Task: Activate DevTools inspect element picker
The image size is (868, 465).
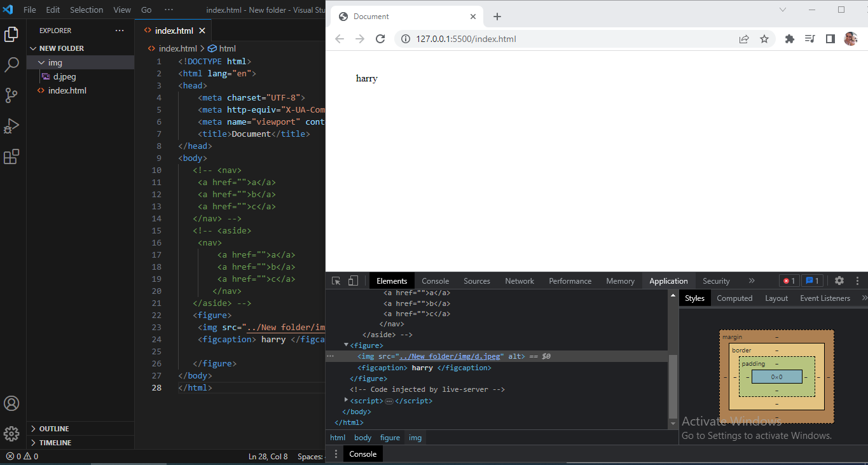Action: tap(336, 281)
